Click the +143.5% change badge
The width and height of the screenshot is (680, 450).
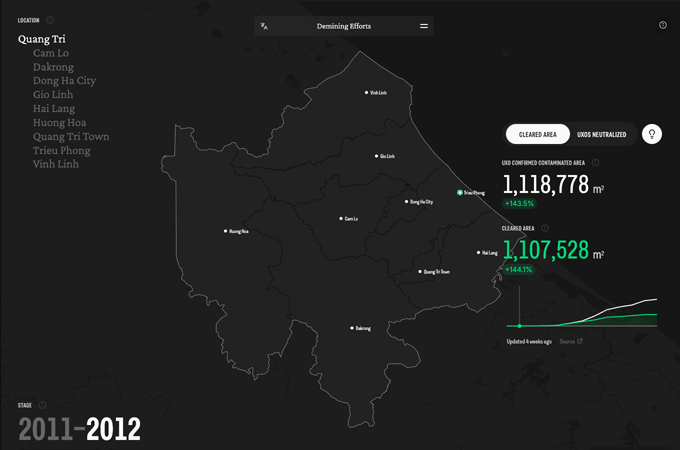519,203
